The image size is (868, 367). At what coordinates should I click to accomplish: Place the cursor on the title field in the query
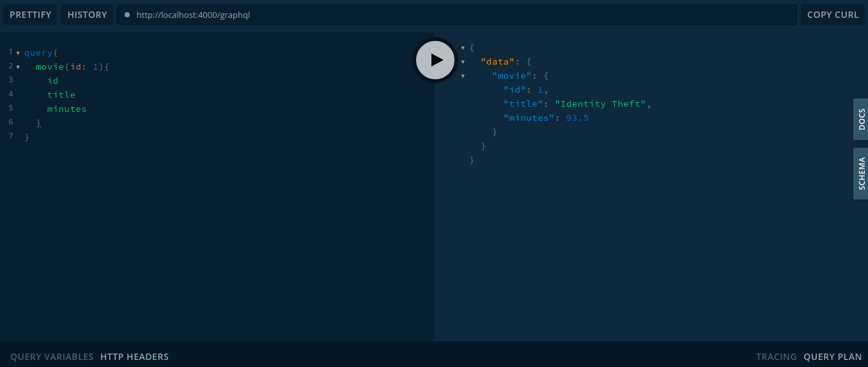pyautogui.click(x=61, y=95)
